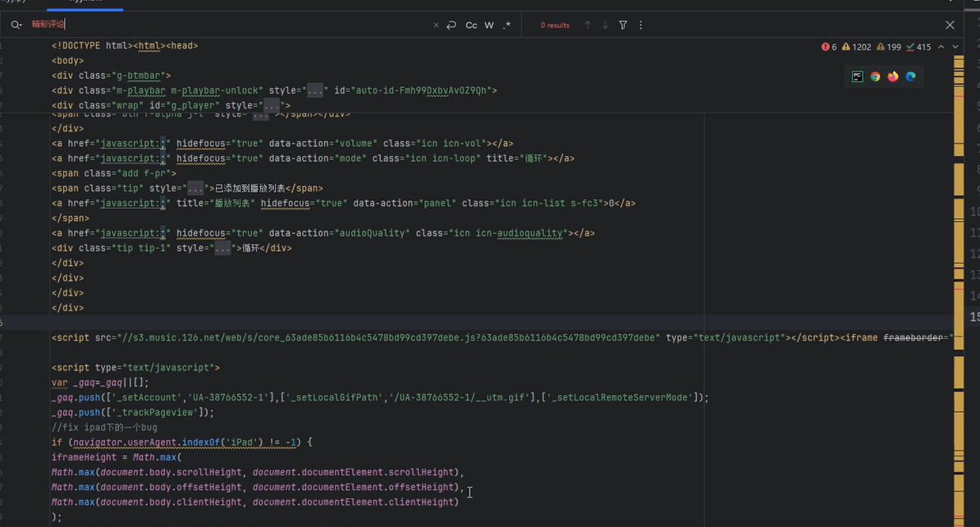The width and height of the screenshot is (980, 527).
Task: Toggle Regex (.*) search option
Action: pos(507,25)
